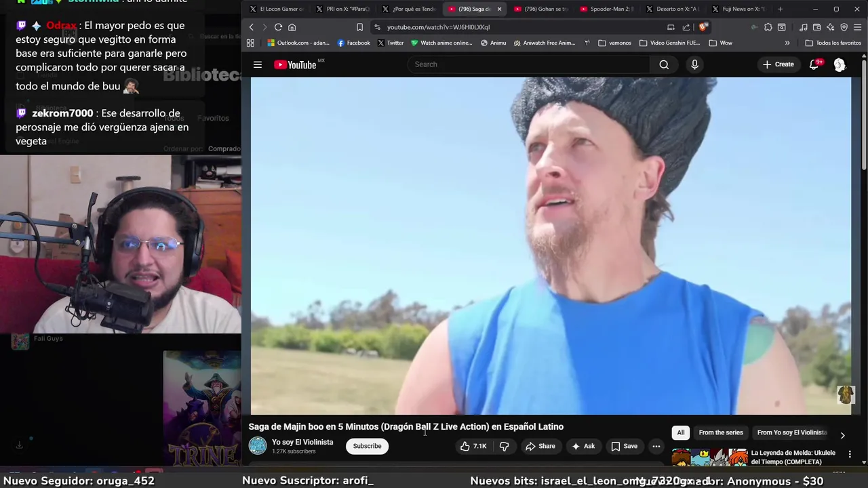The height and width of the screenshot is (488, 868).
Task: Switch to Spooder-Man 2 tab
Action: click(607, 9)
